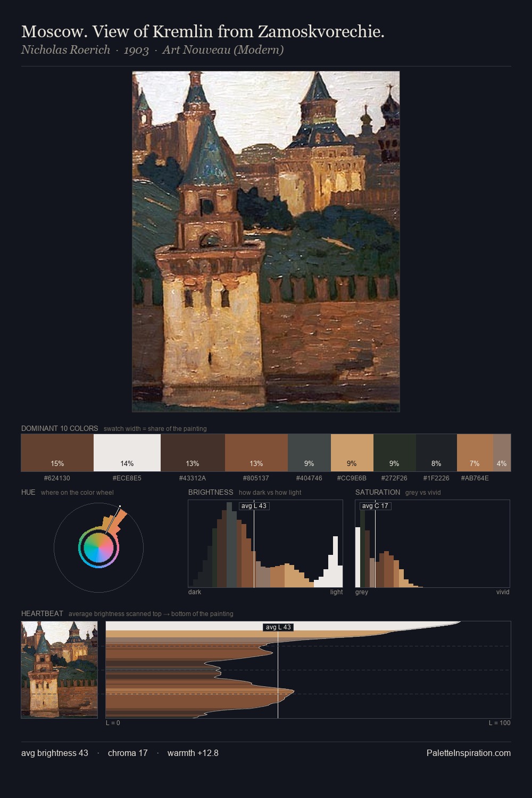This screenshot has height=798, width=532.
Task: Click the saturation histogram chart
Action: 433,544
